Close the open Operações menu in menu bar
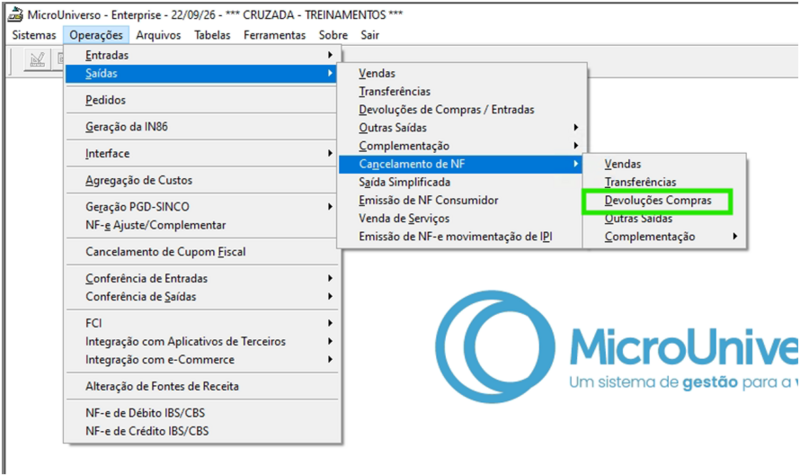The height and width of the screenshot is (476, 800). click(96, 35)
